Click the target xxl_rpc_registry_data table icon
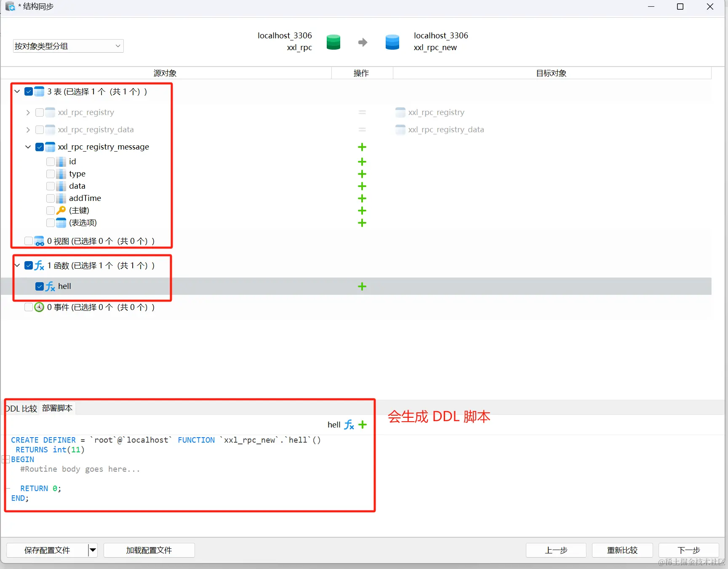 coord(400,130)
